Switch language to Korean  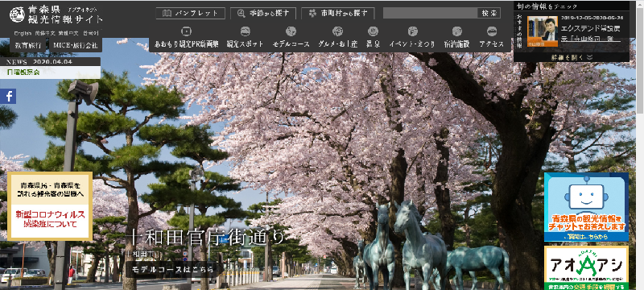[91, 33]
